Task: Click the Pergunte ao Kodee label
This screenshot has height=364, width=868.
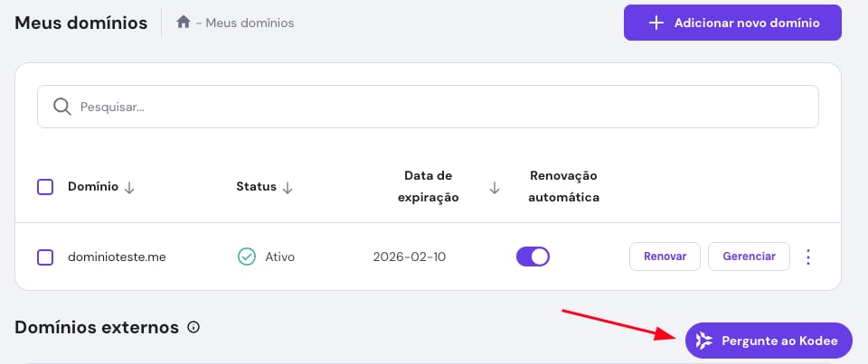Action: point(779,341)
